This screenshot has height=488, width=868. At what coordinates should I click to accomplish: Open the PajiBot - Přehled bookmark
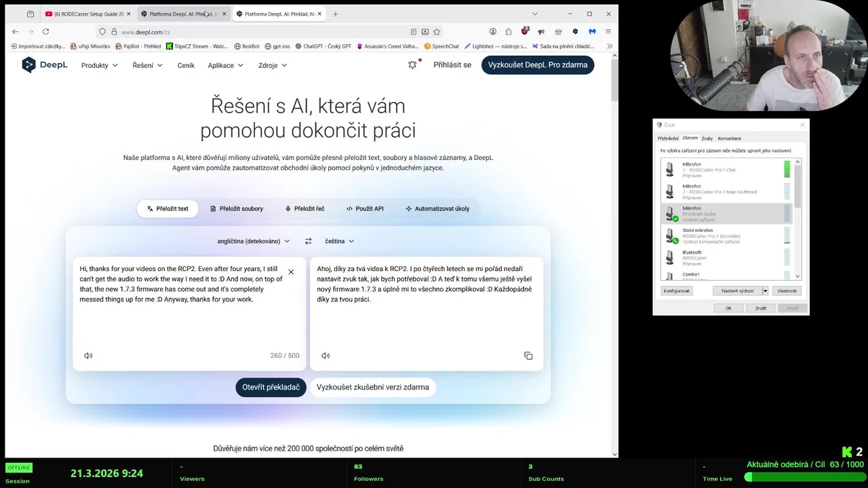point(138,46)
